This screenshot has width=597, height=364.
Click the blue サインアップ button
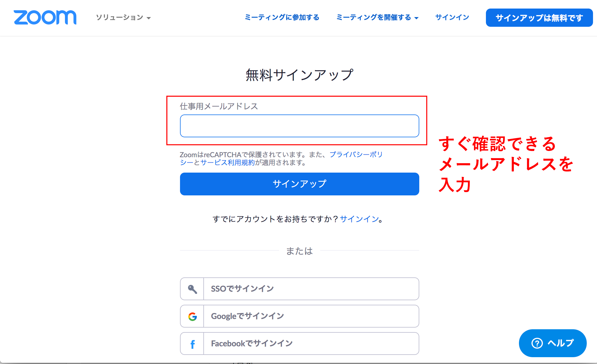coord(299,184)
